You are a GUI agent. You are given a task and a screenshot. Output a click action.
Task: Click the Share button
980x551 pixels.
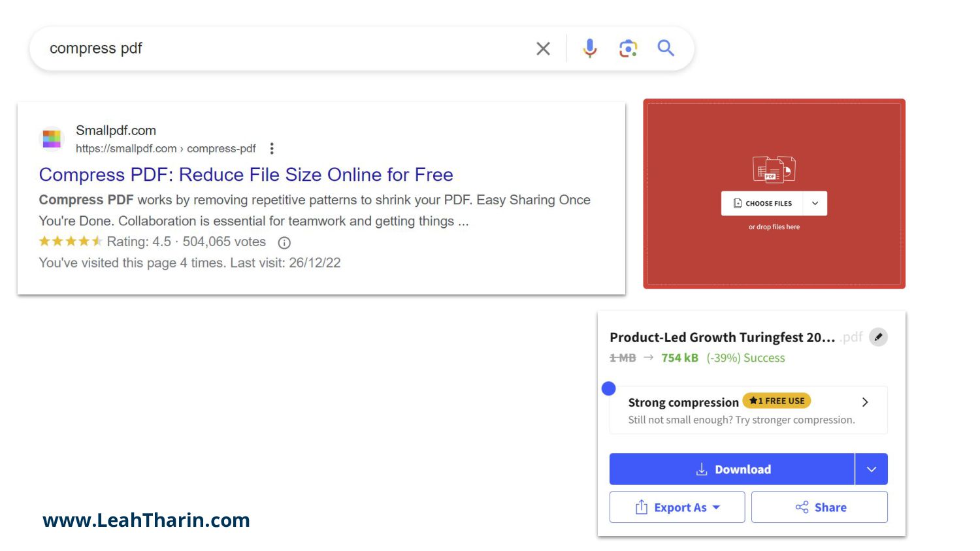click(819, 507)
